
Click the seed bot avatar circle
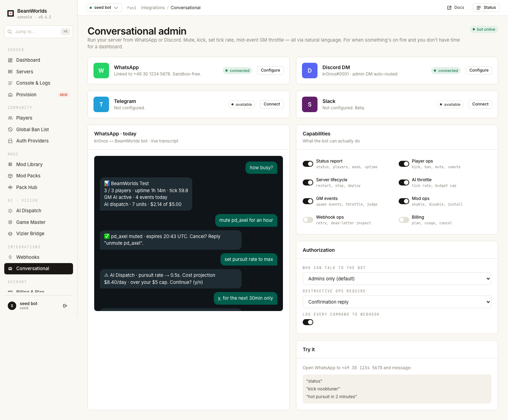point(12,306)
